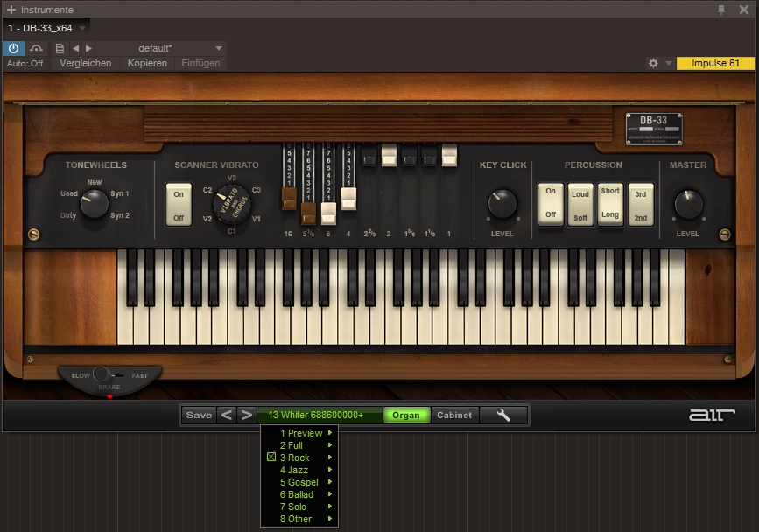Click the Save preset button
This screenshot has width=759, height=532.
pos(199,415)
